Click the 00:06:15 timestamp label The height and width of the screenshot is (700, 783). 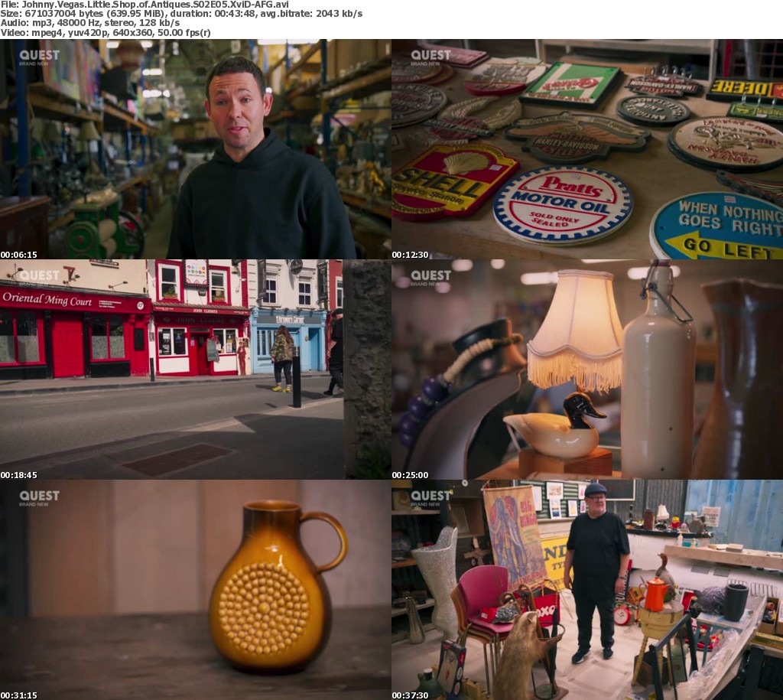tap(18, 254)
